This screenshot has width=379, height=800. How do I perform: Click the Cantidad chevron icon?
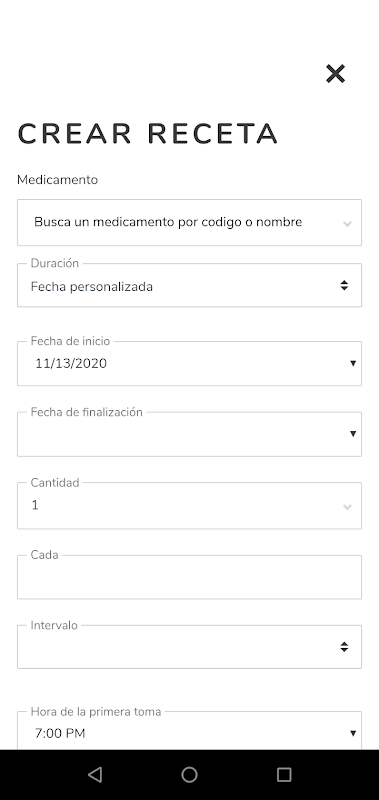[347, 507]
